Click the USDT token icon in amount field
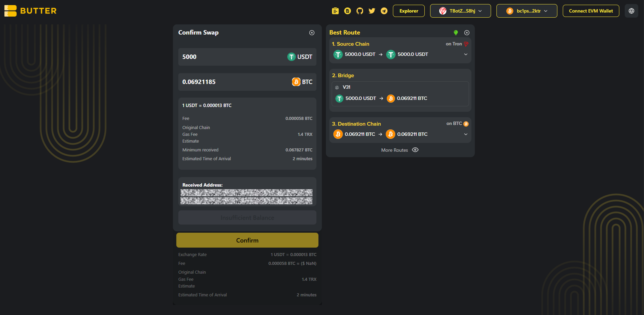The width and height of the screenshot is (644, 315). click(291, 57)
